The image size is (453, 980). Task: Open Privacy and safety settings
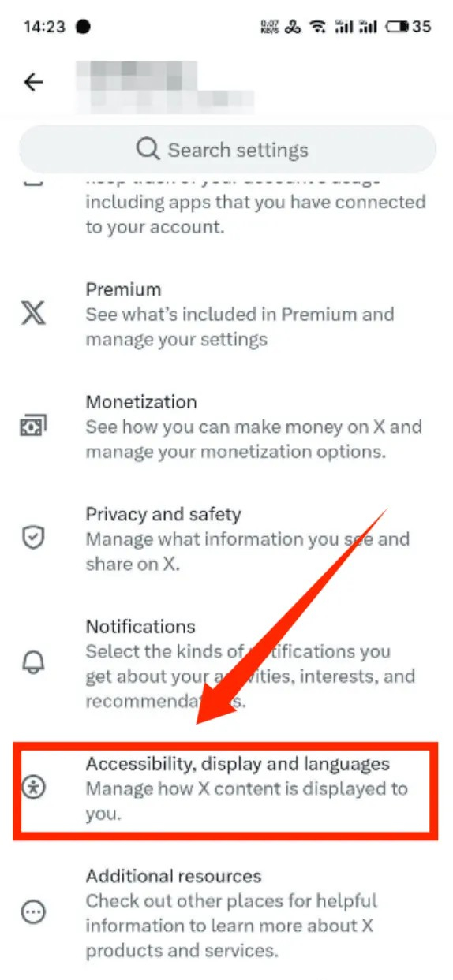[x=226, y=539]
